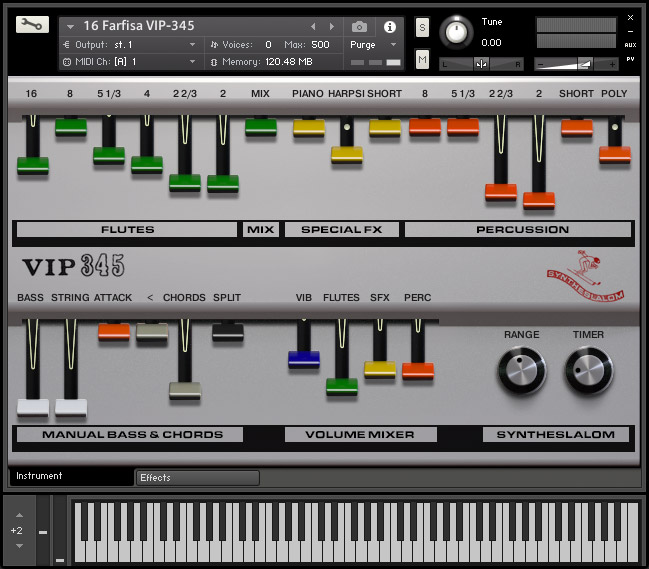Screen dimensions: 649x569
Task: Click the MANUAL BASS & CHORDS label
Action: pyautogui.click(x=130, y=435)
